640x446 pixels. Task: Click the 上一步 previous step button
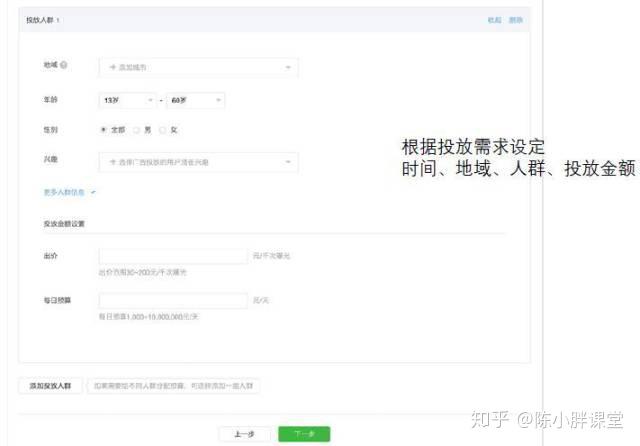tap(244, 434)
